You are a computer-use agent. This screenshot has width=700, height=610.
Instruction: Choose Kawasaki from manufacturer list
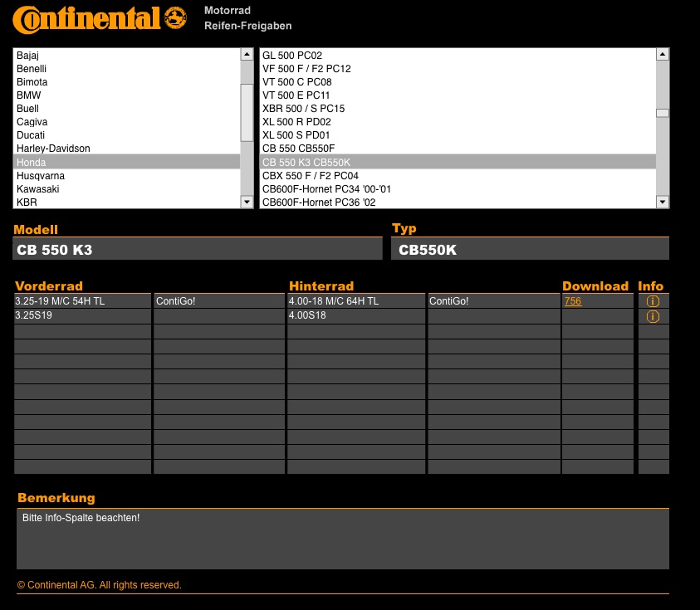point(127,189)
